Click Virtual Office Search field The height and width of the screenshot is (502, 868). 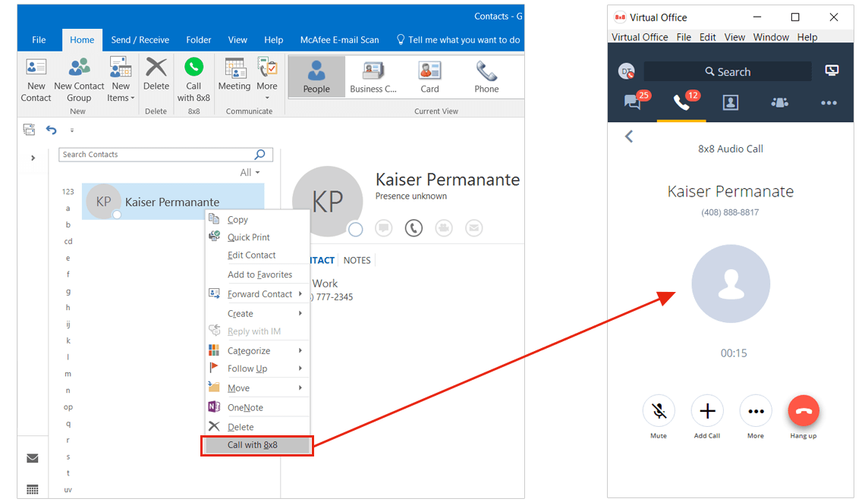(728, 71)
